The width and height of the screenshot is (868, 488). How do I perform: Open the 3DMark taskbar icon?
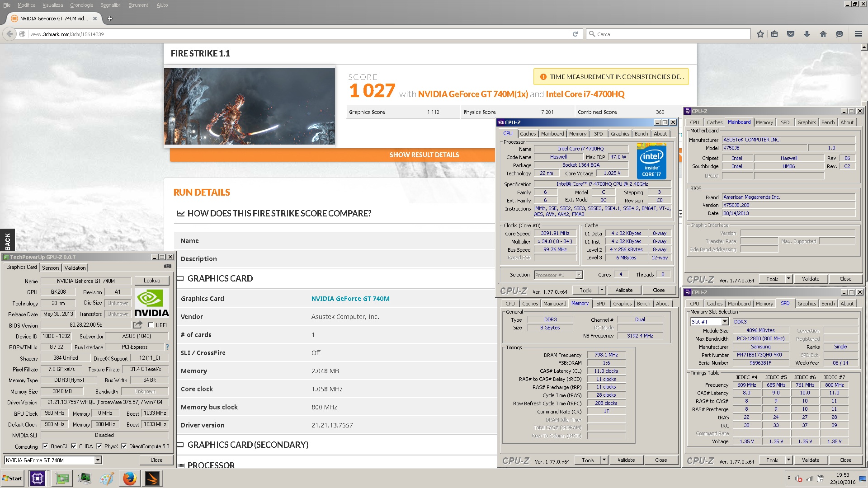click(152, 479)
